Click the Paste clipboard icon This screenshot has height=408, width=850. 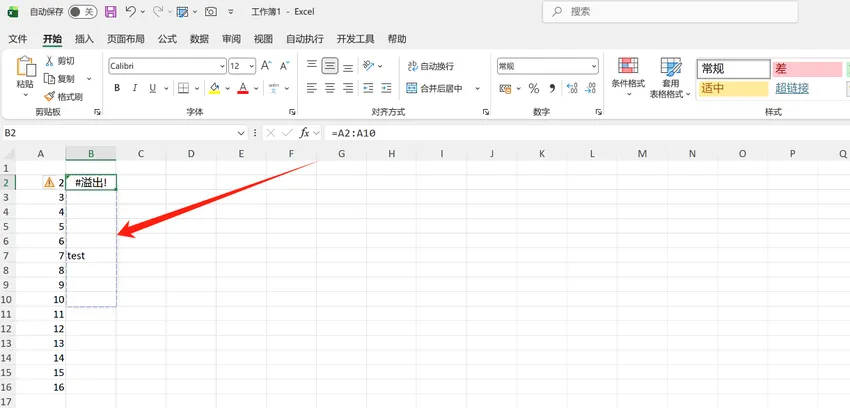[25, 66]
